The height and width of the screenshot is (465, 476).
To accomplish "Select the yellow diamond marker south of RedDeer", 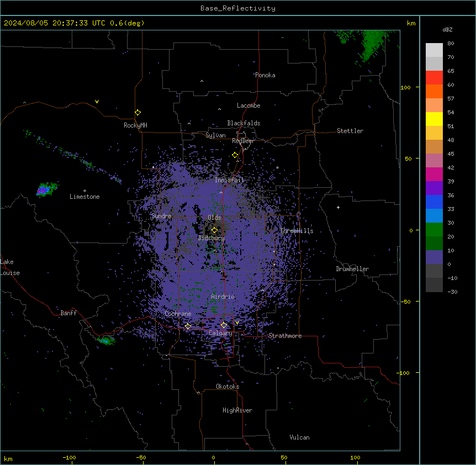I will [x=235, y=155].
